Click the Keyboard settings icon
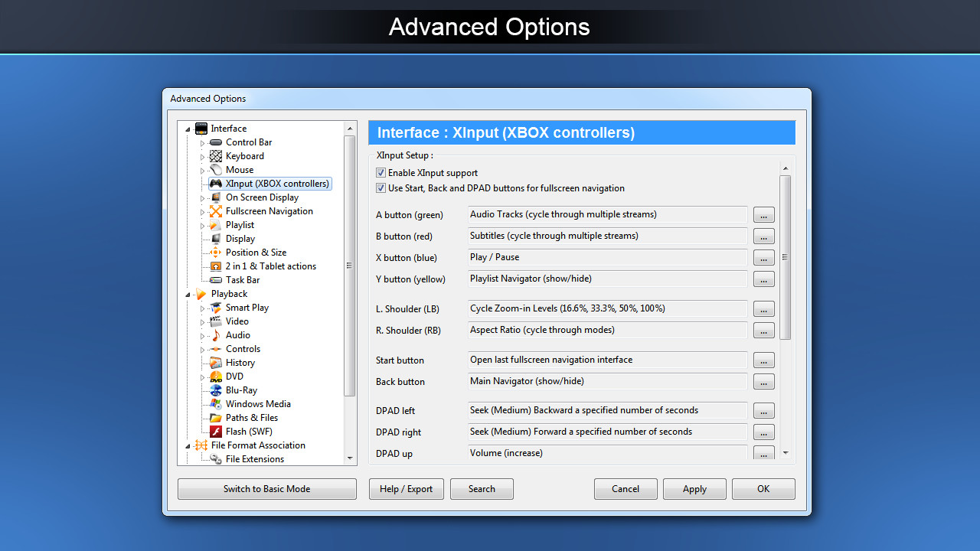This screenshot has height=551, width=980. pyautogui.click(x=215, y=155)
